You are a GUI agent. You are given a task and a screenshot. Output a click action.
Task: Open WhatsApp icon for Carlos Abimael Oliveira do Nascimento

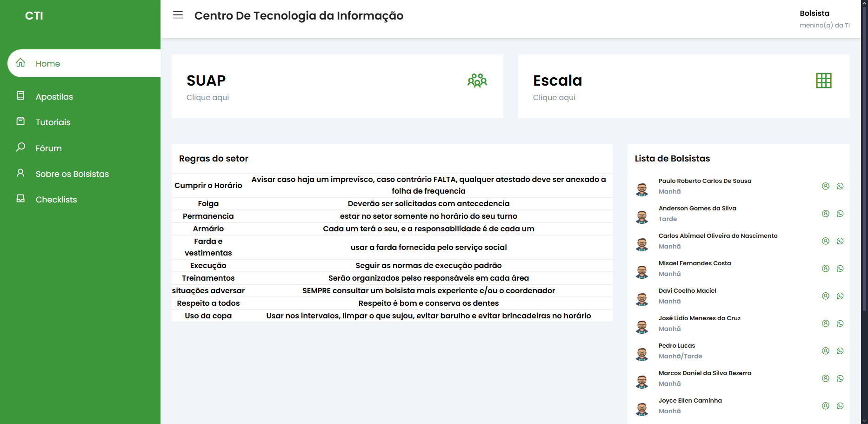coord(840,241)
